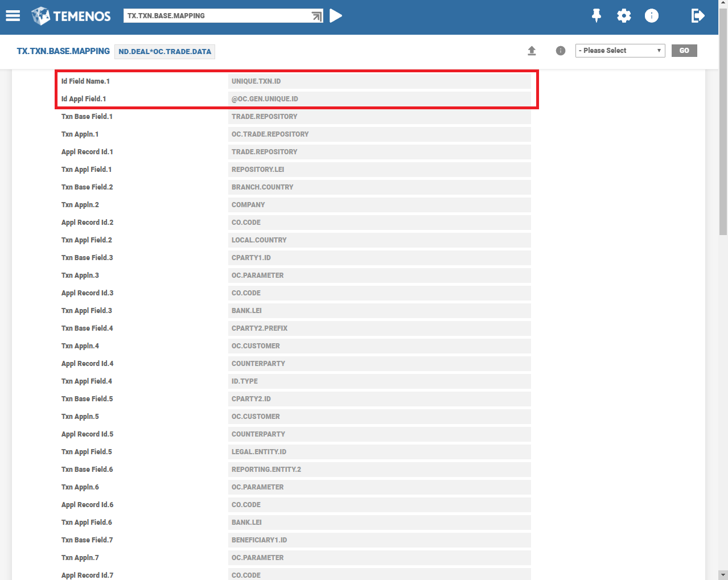Click the @OC.GEN.UNIQUE.ID field value
Screen dimensions: 728x580
pos(379,99)
